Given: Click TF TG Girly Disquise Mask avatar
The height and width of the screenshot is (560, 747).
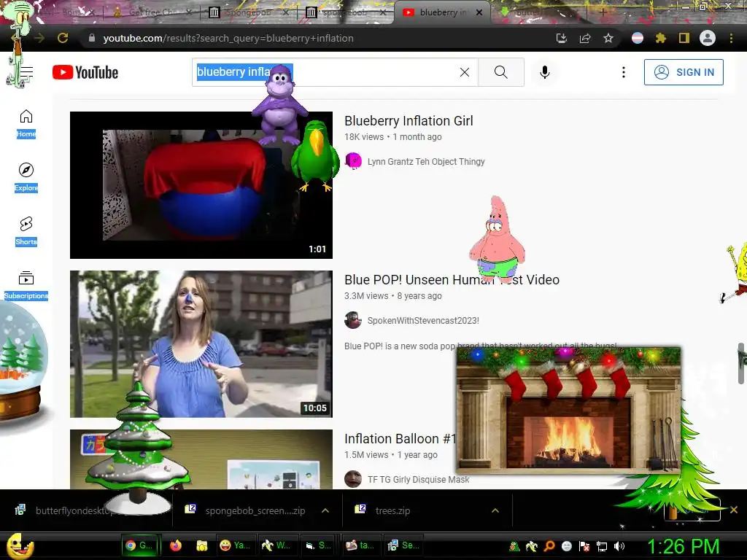Looking at the screenshot, I should [353, 479].
